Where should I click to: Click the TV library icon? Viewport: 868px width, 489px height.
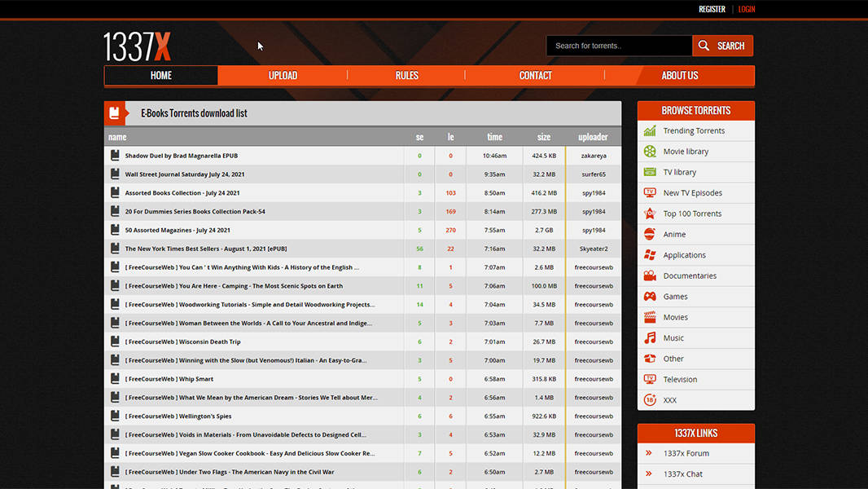click(x=650, y=172)
